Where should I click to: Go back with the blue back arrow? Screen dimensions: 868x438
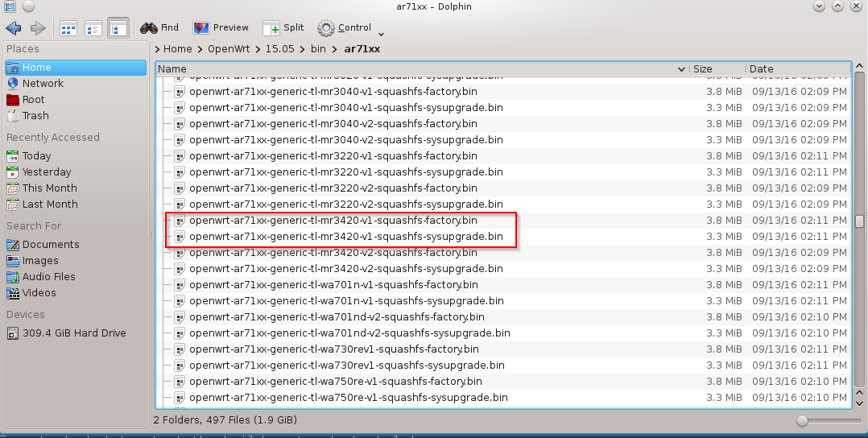pyautogui.click(x=13, y=28)
